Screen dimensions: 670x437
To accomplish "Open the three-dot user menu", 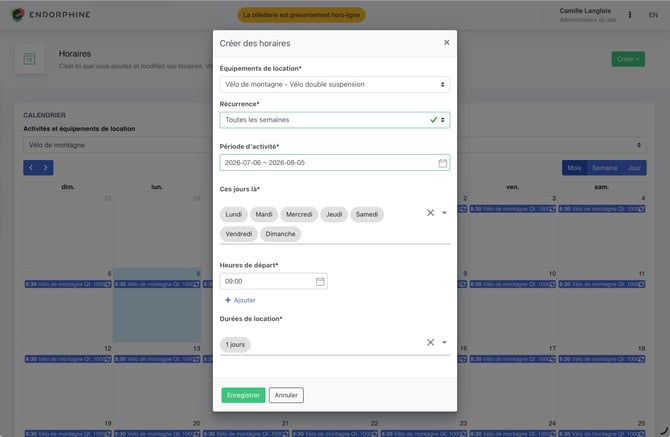I will pos(629,15).
